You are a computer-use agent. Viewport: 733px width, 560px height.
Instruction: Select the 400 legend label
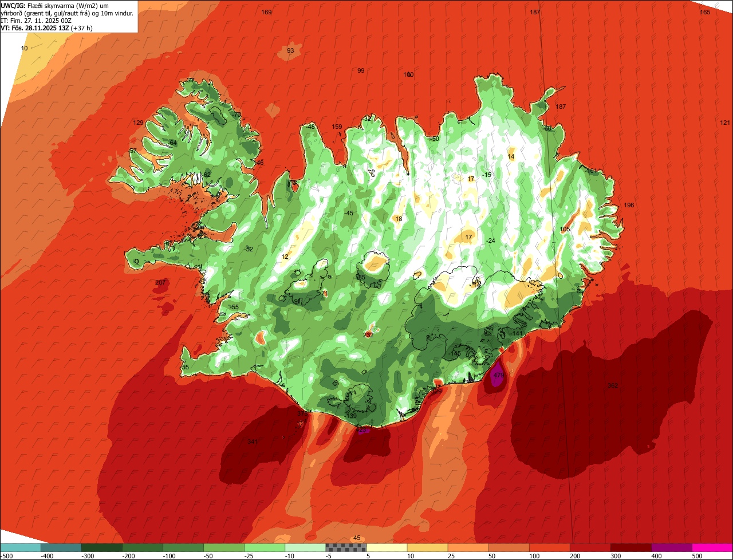click(x=656, y=556)
